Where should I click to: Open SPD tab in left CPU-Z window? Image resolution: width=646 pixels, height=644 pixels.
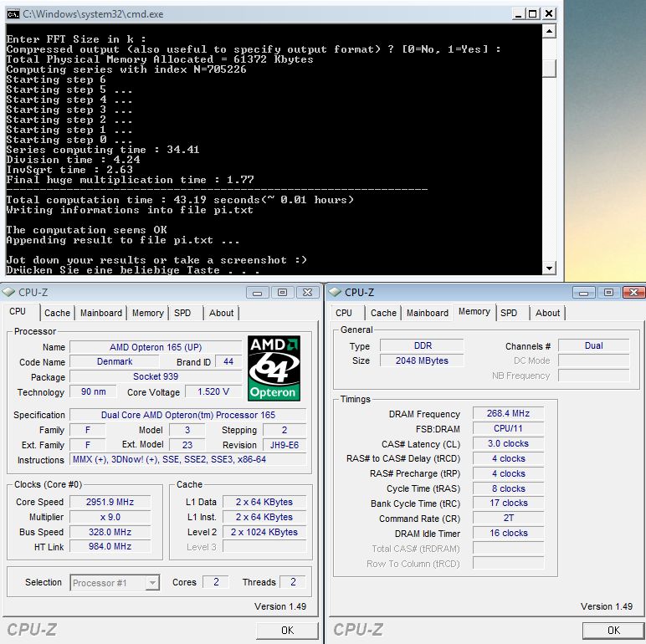[x=182, y=313]
